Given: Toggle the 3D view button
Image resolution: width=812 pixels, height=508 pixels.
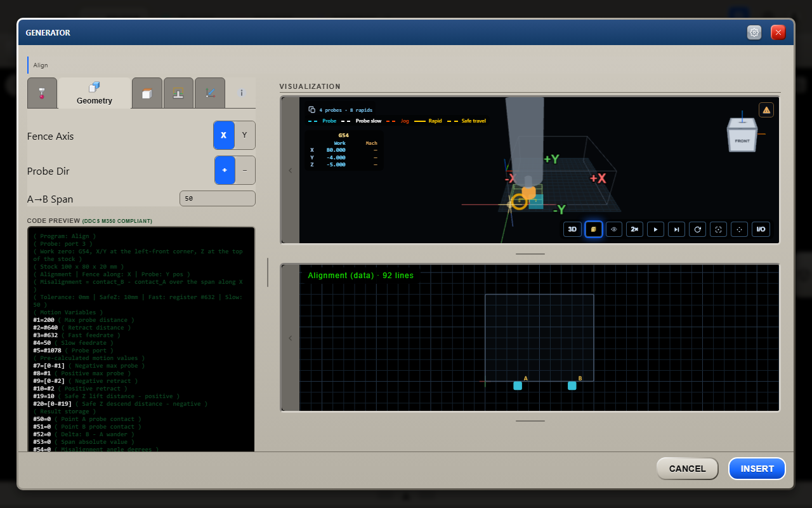Looking at the screenshot, I should click(572, 229).
